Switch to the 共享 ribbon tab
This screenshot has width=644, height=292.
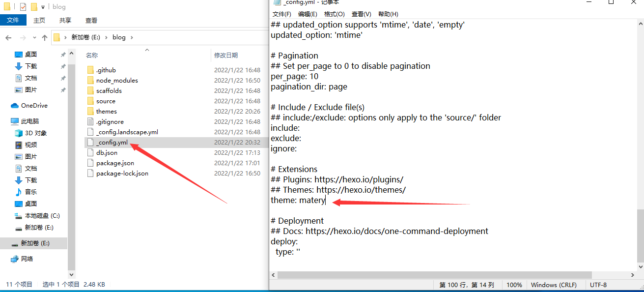click(x=65, y=20)
